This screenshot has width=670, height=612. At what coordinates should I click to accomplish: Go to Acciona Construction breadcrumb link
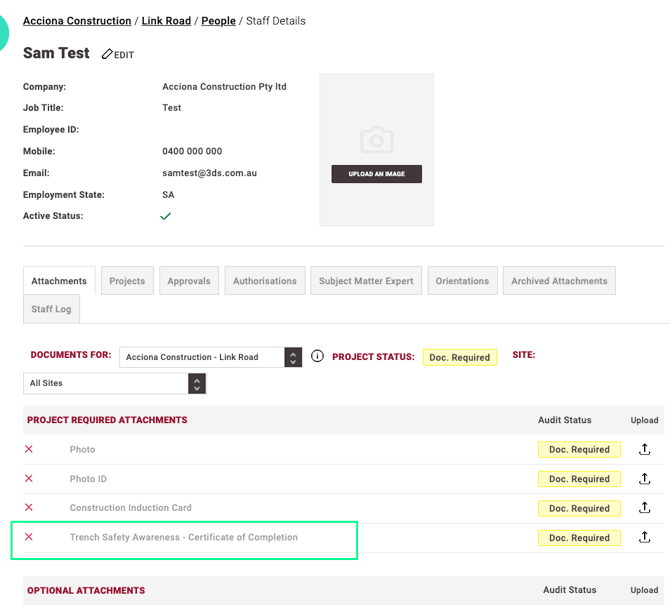click(77, 21)
